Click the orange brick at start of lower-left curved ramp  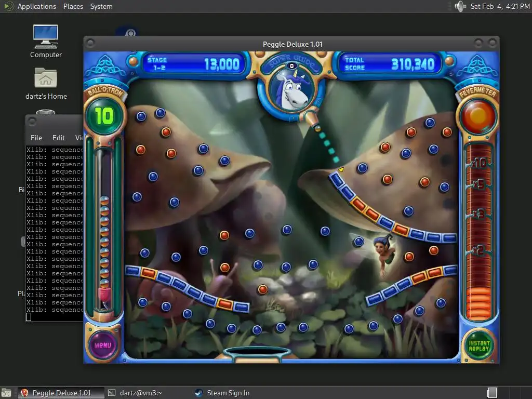point(148,272)
